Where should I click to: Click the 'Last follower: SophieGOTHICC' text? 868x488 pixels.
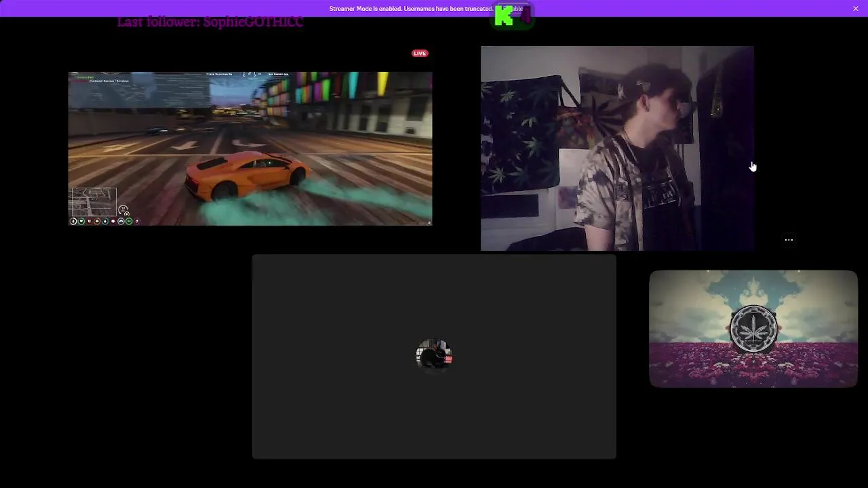pyautogui.click(x=210, y=22)
